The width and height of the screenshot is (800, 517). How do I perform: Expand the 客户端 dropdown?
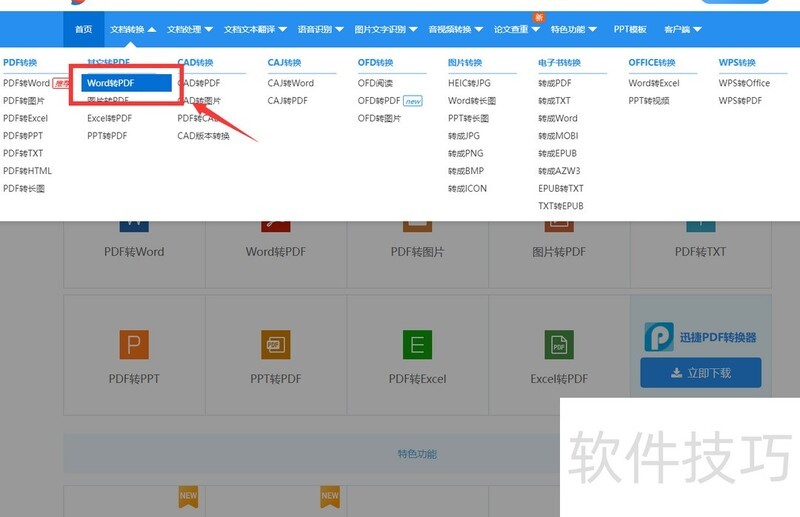(x=683, y=30)
